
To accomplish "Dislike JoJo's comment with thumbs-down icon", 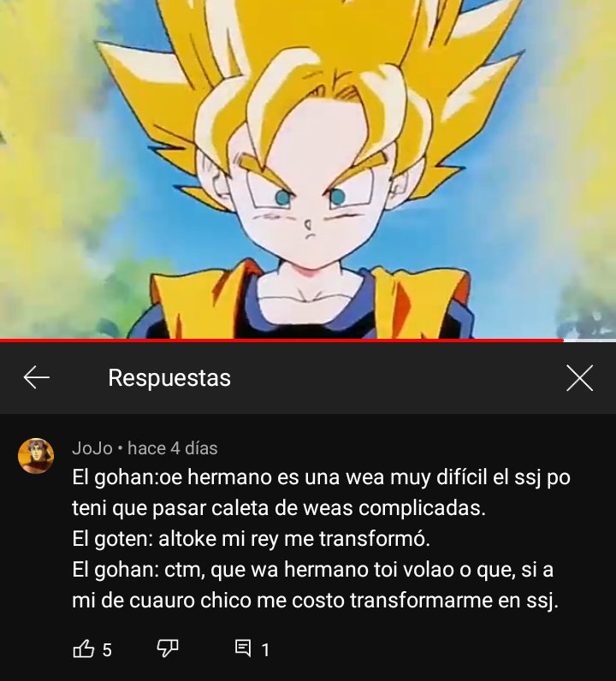I will point(167,648).
